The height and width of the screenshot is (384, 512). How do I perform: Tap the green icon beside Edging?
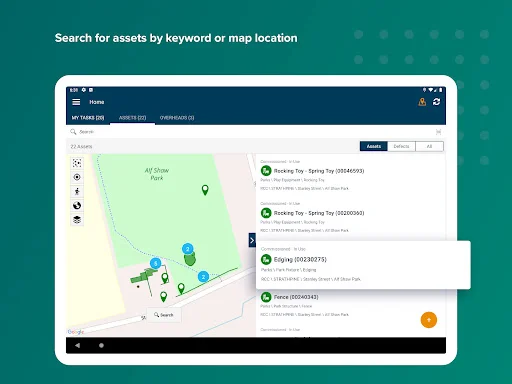pyautogui.click(x=266, y=259)
